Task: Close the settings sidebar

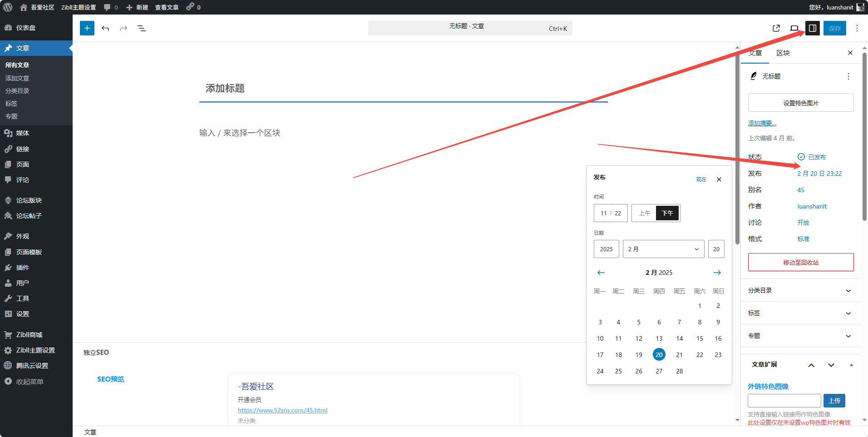Action: pyautogui.click(x=850, y=53)
